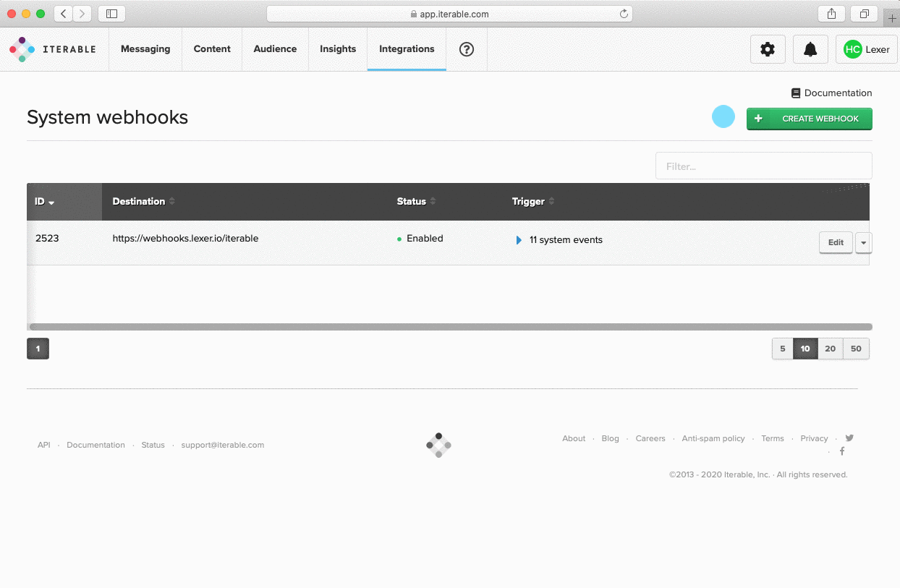Sort table by Trigger column
The height and width of the screenshot is (588, 900).
click(x=532, y=202)
